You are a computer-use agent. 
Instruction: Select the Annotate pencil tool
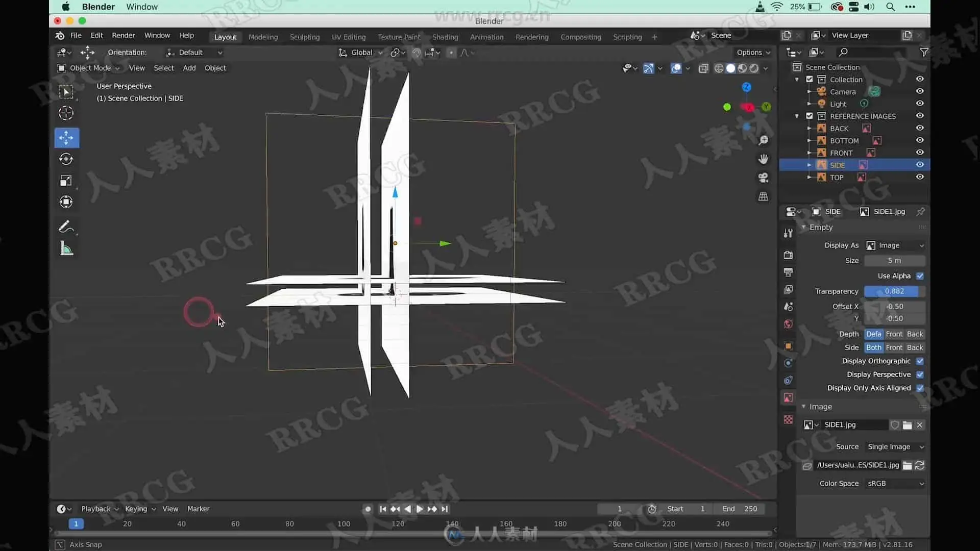[66, 227]
